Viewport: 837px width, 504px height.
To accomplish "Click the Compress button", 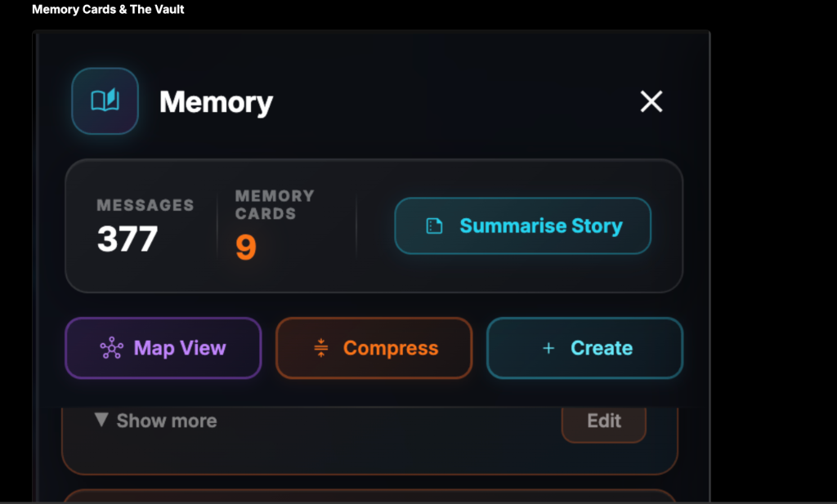I will [x=374, y=348].
